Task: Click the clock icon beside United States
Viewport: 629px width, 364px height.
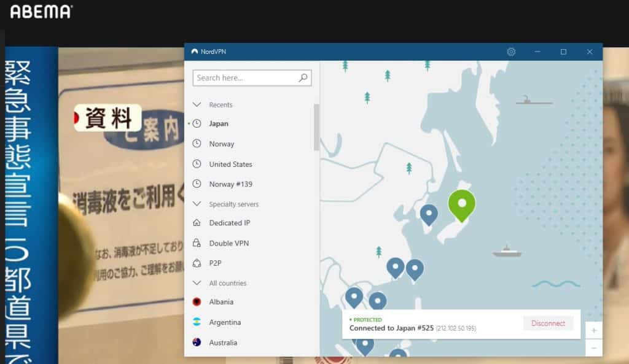Action: click(x=197, y=164)
